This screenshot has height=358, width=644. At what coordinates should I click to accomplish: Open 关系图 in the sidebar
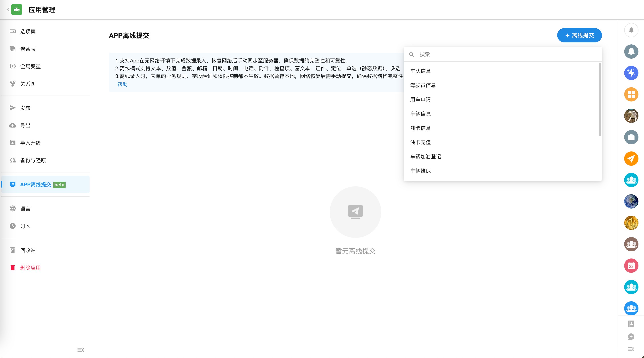pyautogui.click(x=45, y=84)
